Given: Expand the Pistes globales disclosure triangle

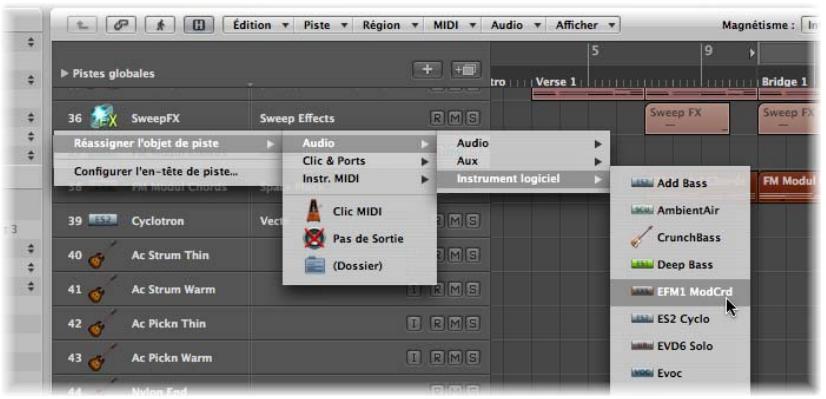Looking at the screenshot, I should click(x=65, y=73).
